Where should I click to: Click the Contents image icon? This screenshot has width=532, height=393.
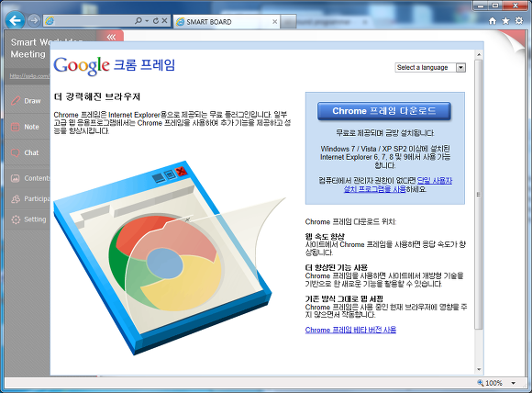(16, 178)
